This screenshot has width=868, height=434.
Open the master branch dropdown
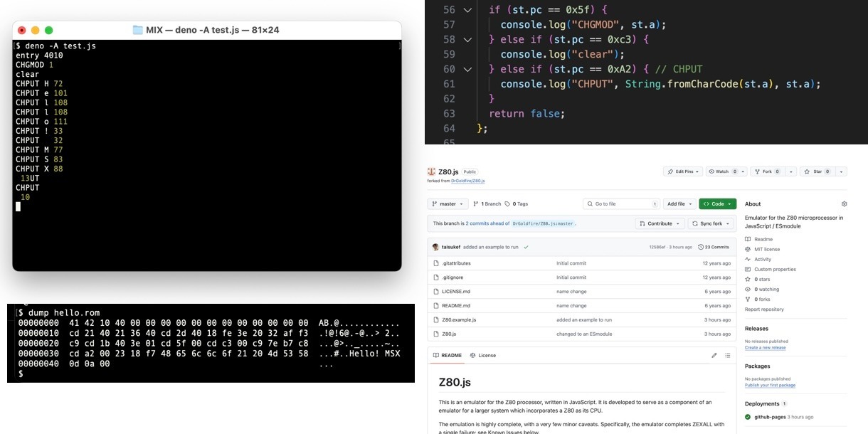448,203
